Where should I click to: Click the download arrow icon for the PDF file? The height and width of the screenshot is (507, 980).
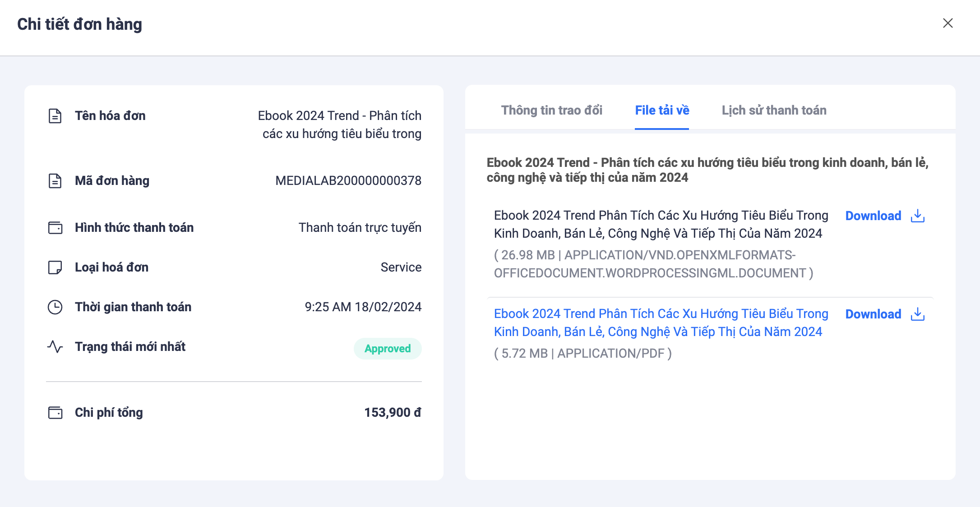tap(918, 314)
